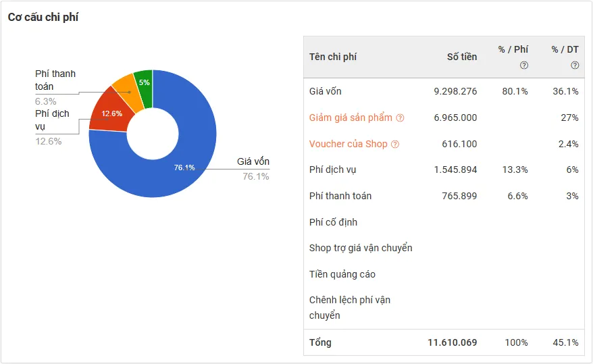Click help icon under % / DT header
593x364 pixels.
pos(575,66)
